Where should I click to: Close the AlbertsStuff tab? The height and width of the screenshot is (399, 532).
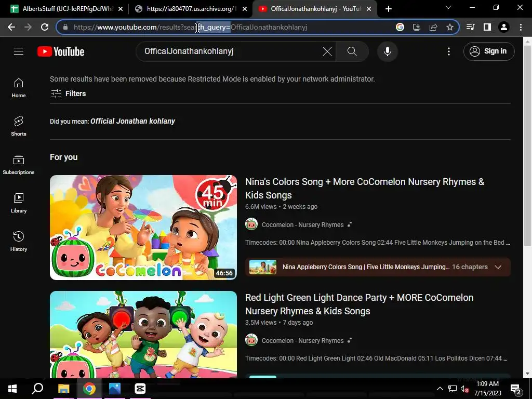(x=121, y=9)
